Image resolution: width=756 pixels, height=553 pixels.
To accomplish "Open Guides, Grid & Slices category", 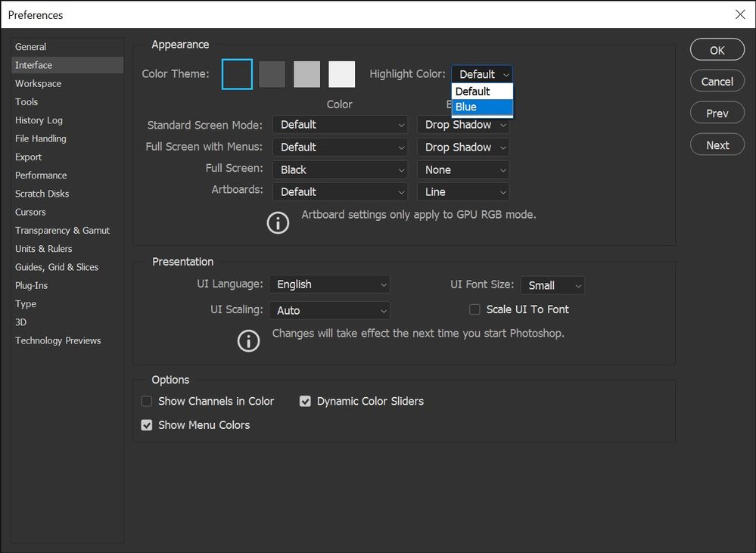I will click(x=67, y=266).
